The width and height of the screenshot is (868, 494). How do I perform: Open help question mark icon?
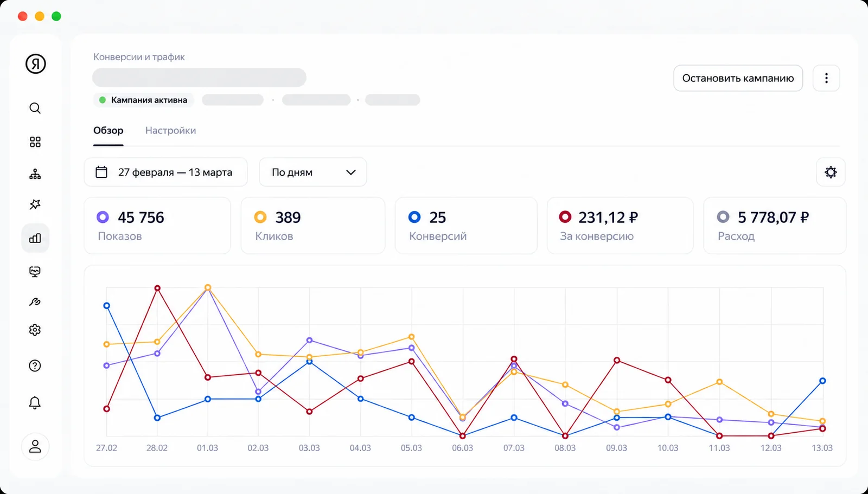point(35,365)
